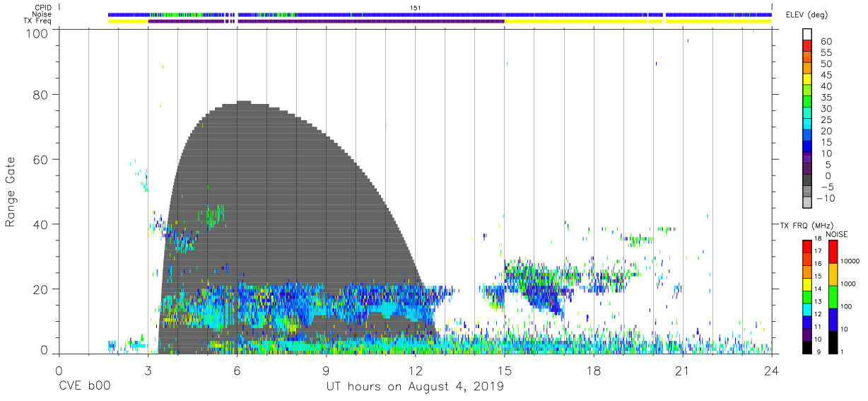Click the black 9–10 MHz TX frequency swatch

click(807, 346)
